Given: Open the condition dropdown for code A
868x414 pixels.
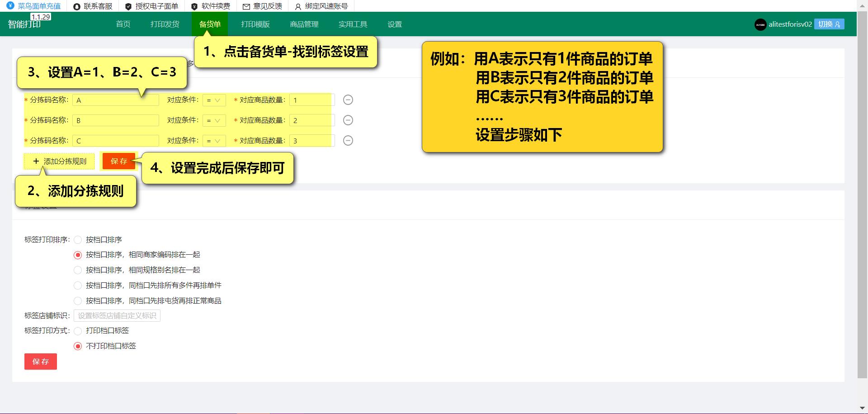Looking at the screenshot, I should point(214,100).
